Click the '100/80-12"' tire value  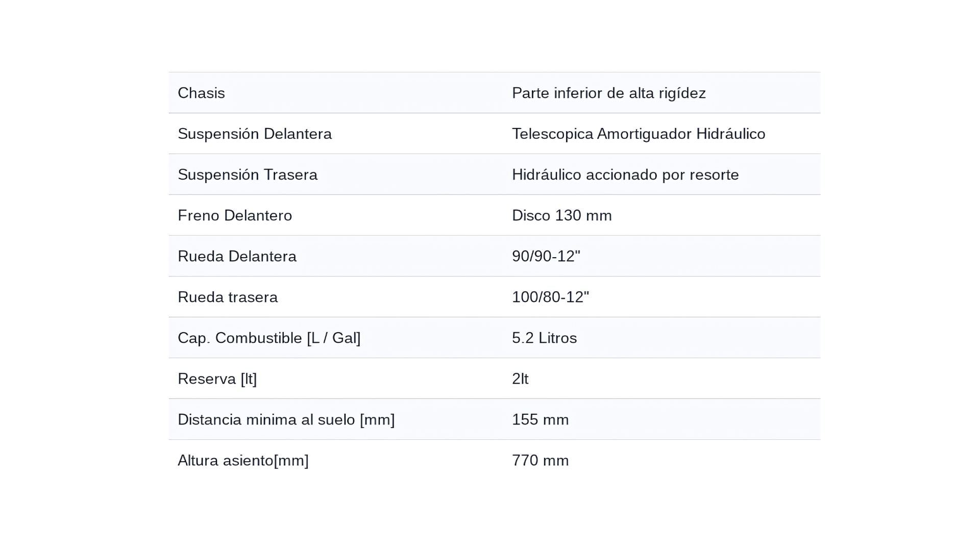coord(551,297)
